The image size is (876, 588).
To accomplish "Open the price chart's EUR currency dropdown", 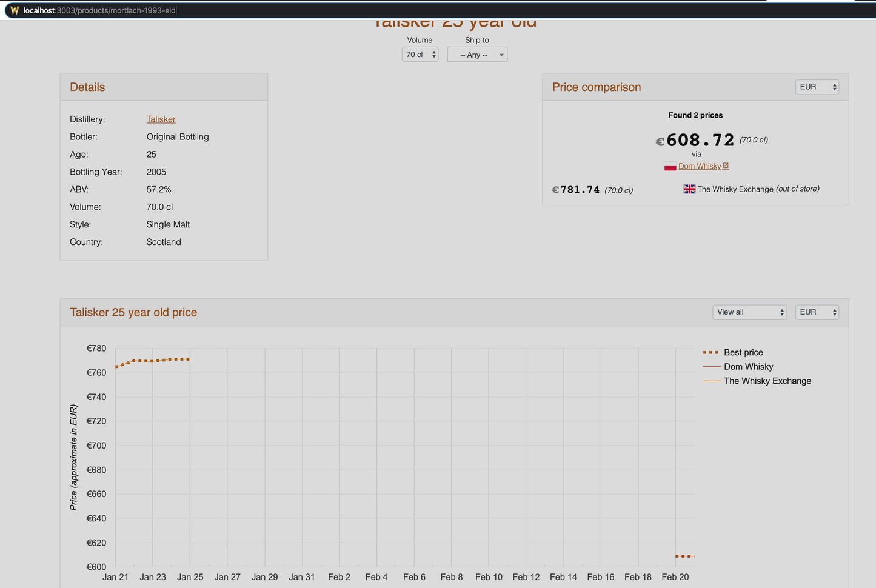I will 817,312.
